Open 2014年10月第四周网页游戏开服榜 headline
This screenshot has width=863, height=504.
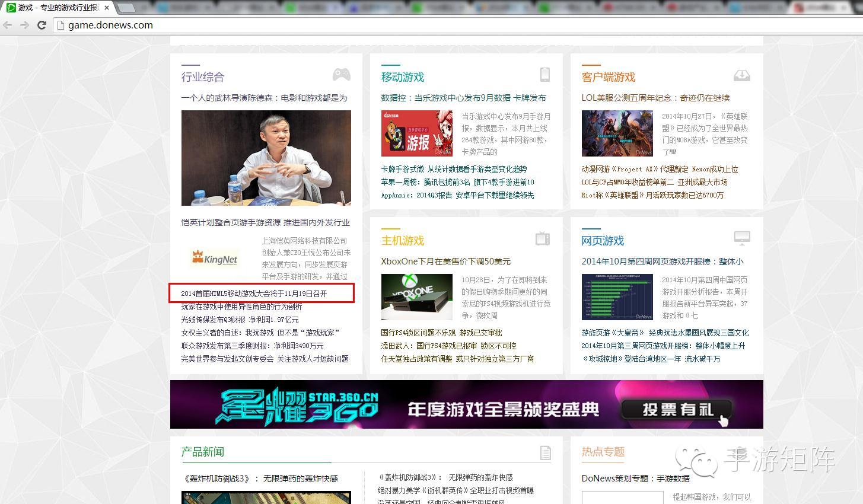(663, 261)
